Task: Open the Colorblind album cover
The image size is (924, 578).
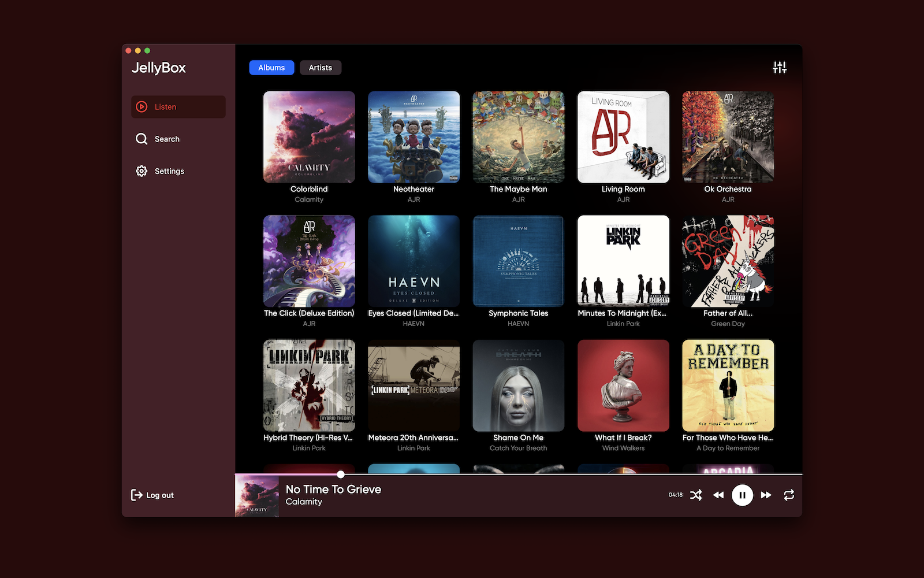Action: click(309, 137)
